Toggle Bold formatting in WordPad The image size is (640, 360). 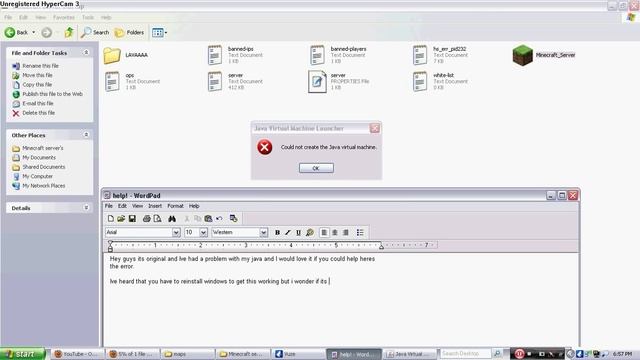[x=277, y=232]
